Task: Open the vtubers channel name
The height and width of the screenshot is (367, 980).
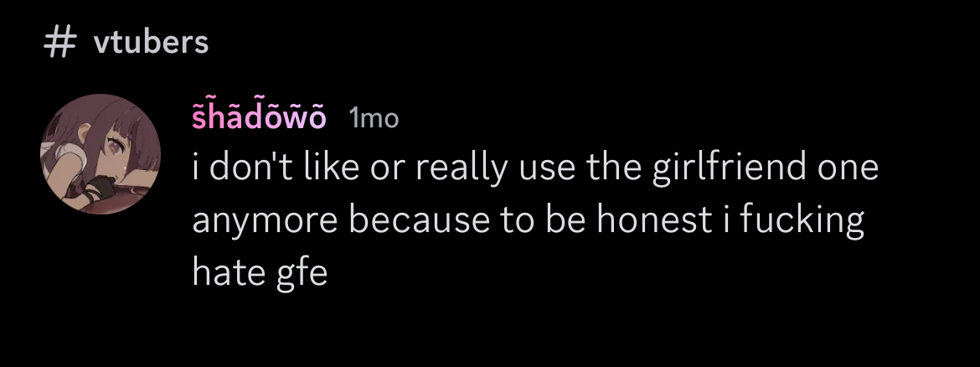Action: [x=152, y=43]
